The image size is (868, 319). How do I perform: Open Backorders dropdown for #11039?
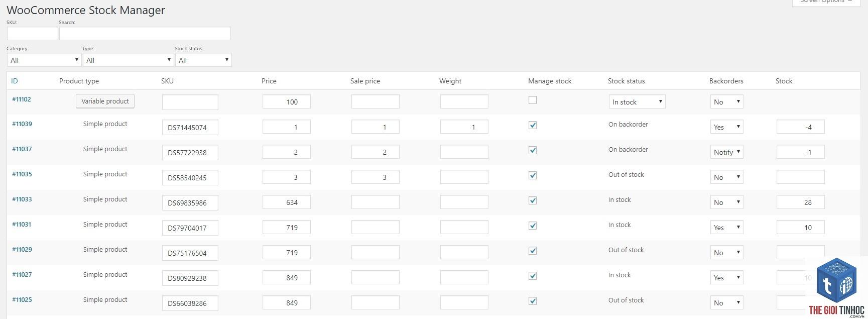tap(726, 127)
